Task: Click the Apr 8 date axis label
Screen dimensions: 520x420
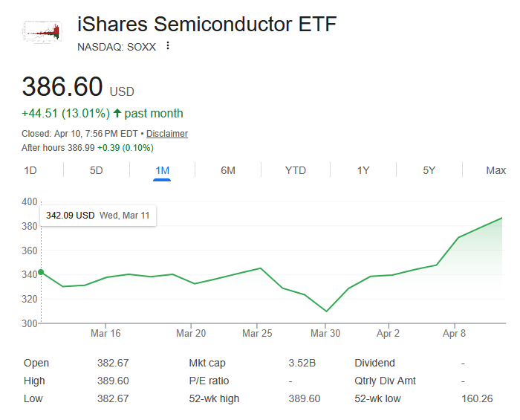Action: coord(454,334)
